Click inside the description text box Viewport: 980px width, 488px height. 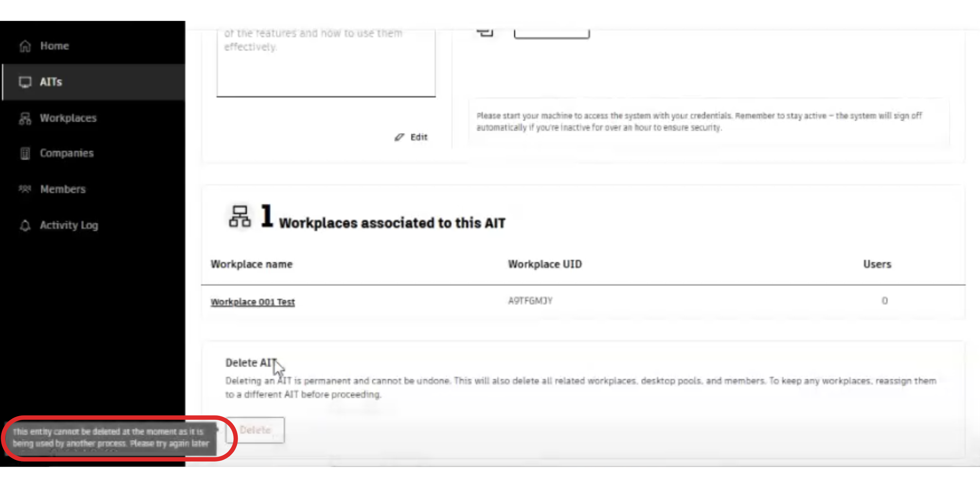click(x=326, y=68)
